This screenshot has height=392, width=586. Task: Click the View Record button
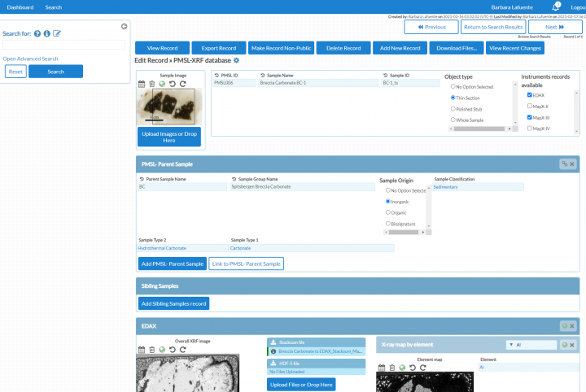tap(162, 48)
